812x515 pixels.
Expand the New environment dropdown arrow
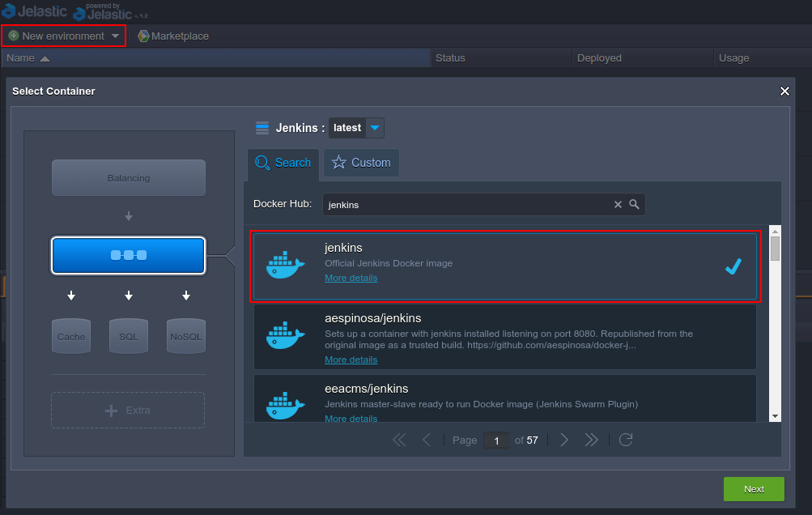[115, 36]
